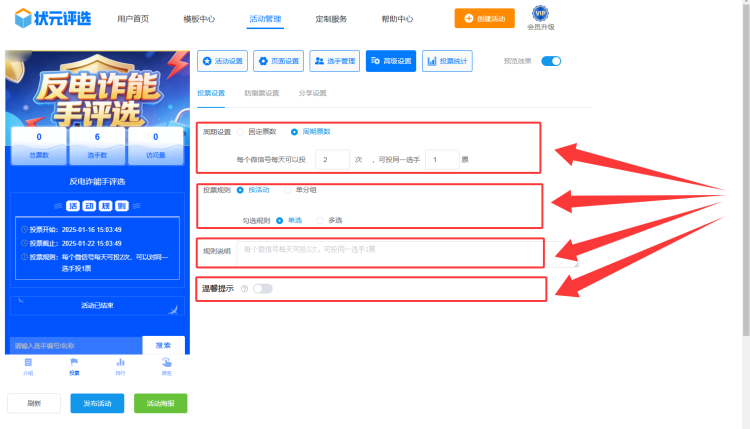The width and height of the screenshot is (750, 429).
Task: Click the 反电诈能手评选 banner image
Action: [97, 88]
